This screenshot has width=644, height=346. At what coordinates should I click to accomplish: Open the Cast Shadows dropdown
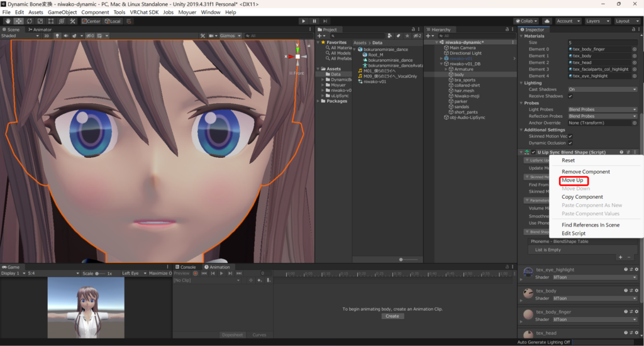[x=602, y=89]
